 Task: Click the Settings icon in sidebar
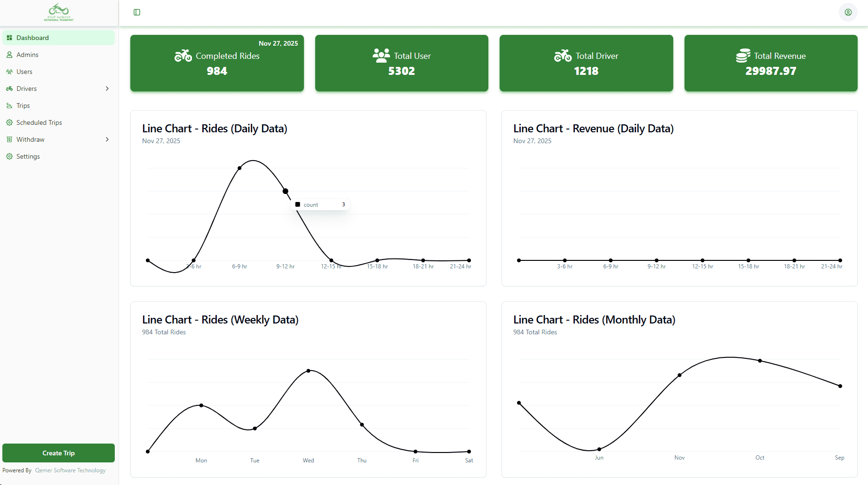pyautogui.click(x=9, y=156)
